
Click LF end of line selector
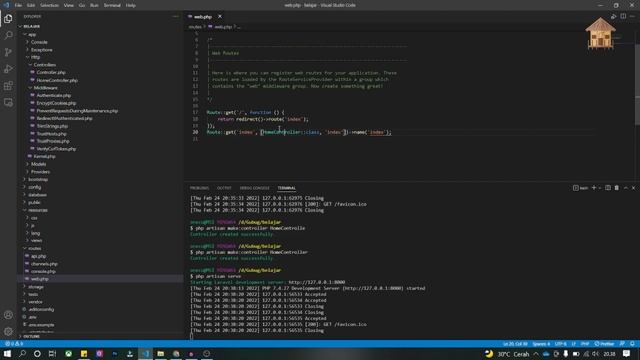click(573, 344)
